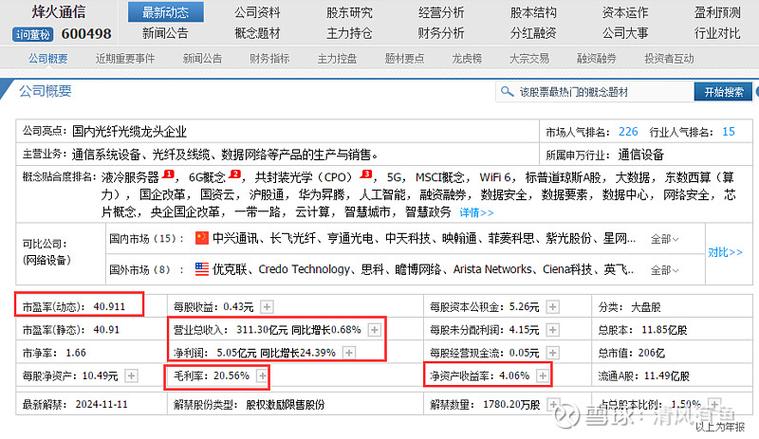Switch to 近期重要事件 sub-tab
The width and height of the screenshot is (759, 439).
[x=125, y=59]
